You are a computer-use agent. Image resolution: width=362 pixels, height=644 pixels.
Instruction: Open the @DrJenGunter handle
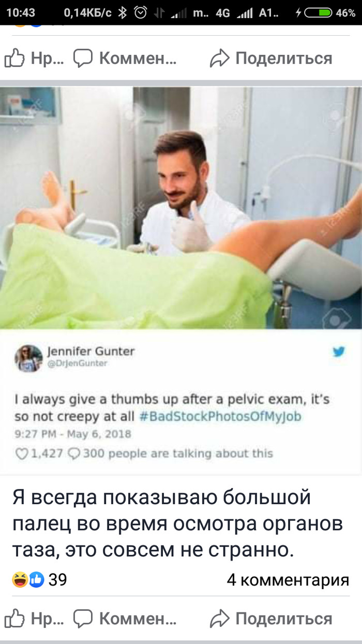click(x=77, y=363)
